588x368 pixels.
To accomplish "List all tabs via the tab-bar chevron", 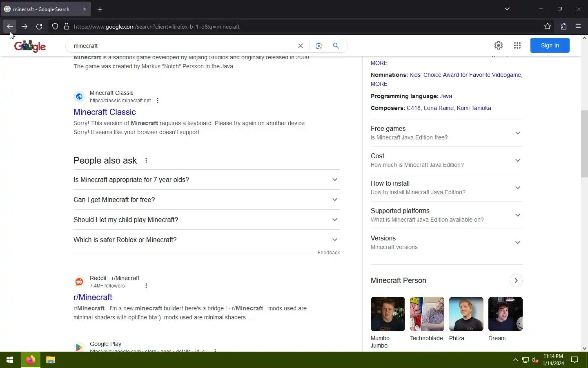I will pos(507,9).
